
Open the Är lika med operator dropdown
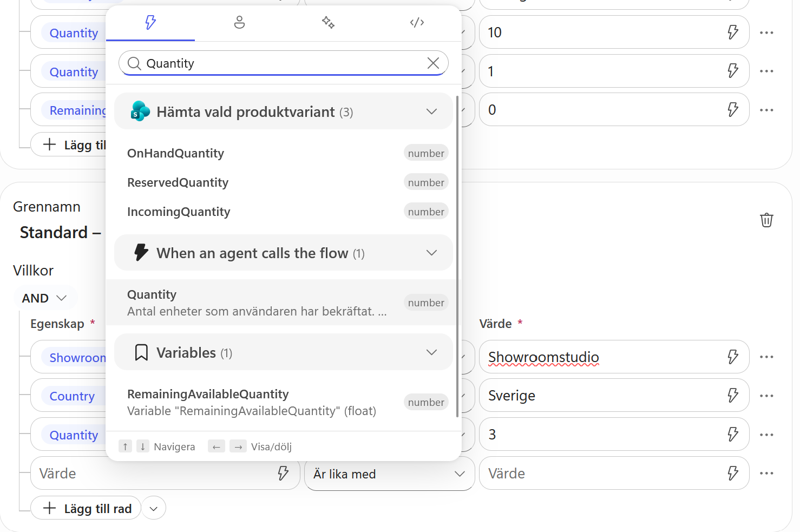390,474
